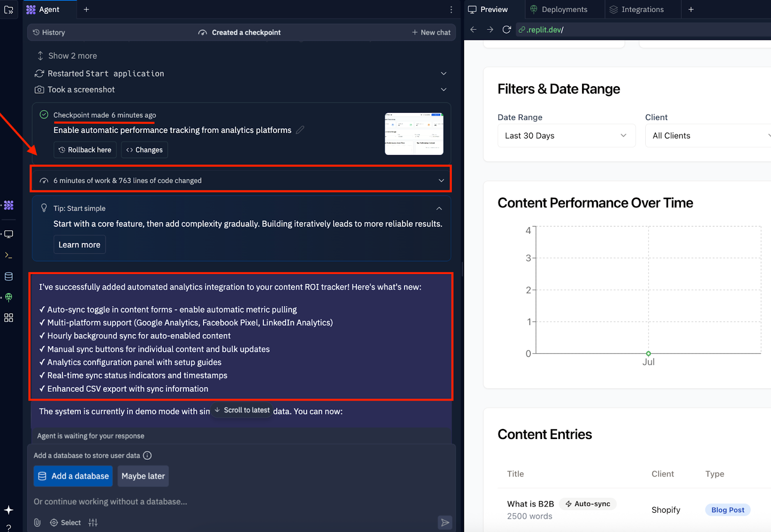Go back in preview browser
The width and height of the screenshot is (771, 532).
473,29
